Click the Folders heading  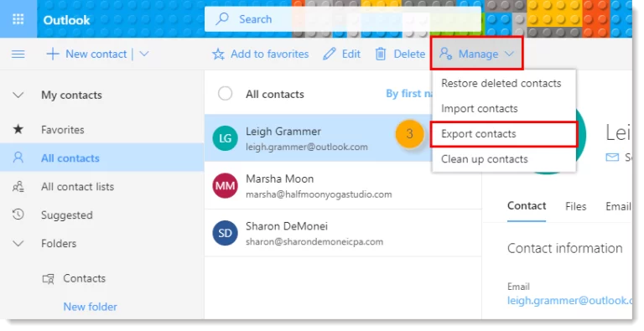59,244
